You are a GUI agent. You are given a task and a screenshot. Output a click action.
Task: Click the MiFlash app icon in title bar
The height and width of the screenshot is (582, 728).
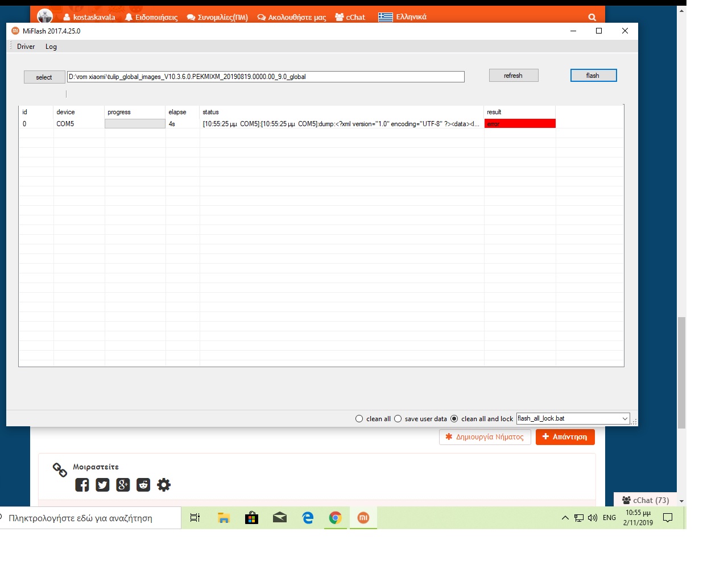point(15,31)
